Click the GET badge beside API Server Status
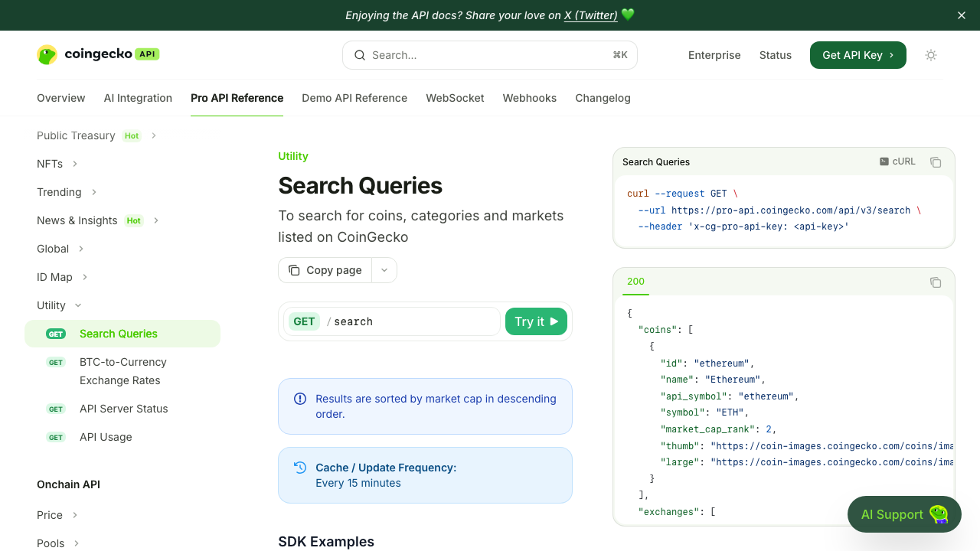The height and width of the screenshot is (551, 980). point(56,409)
